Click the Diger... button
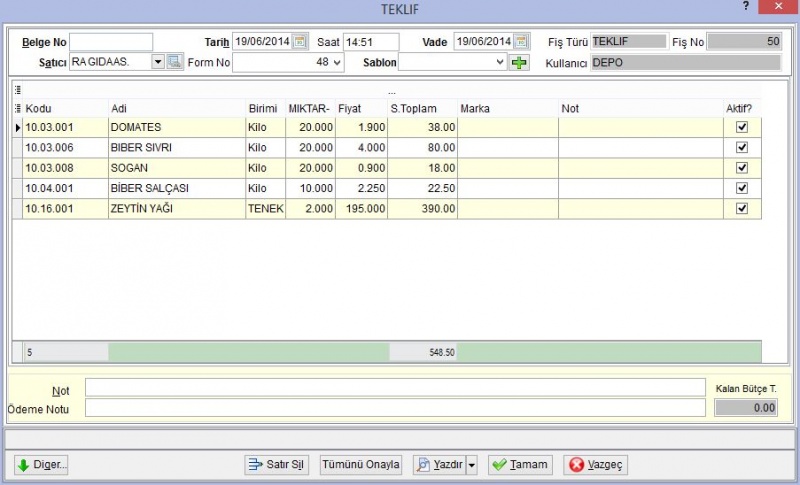The image size is (800, 485). pyautogui.click(x=41, y=465)
